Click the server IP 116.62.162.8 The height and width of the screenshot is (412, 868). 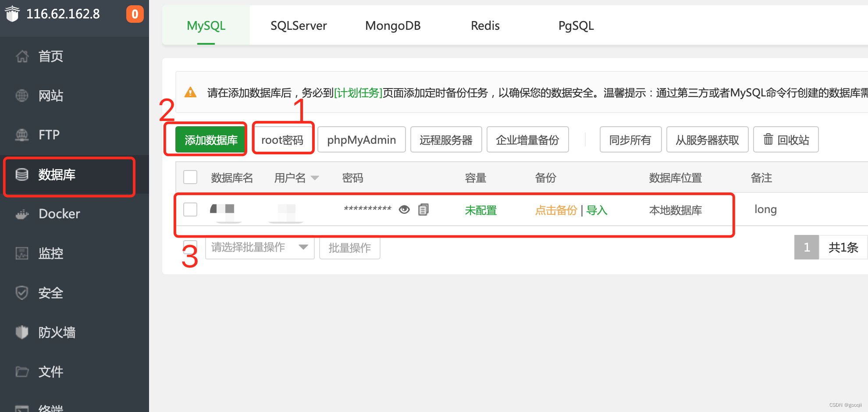tap(63, 14)
